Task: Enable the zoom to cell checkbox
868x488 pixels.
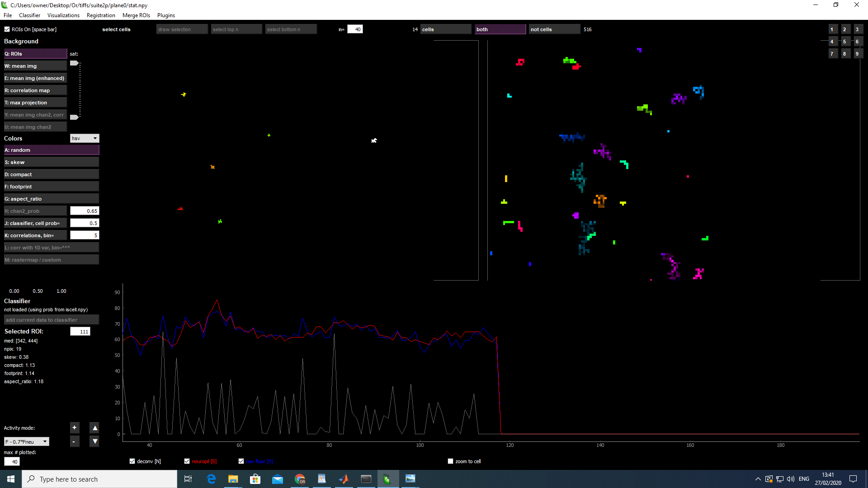Action: tap(450, 461)
